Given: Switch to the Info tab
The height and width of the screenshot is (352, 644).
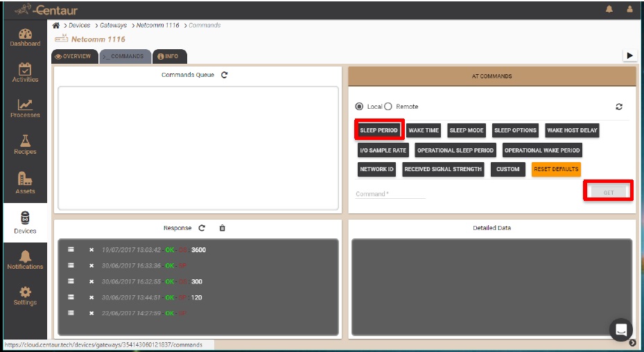Looking at the screenshot, I should 168,57.
